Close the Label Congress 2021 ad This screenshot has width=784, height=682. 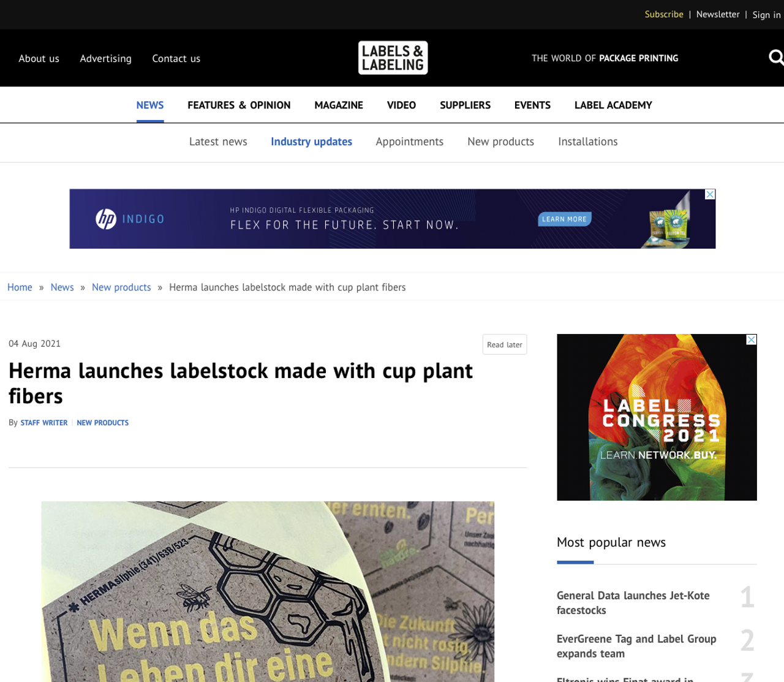(752, 339)
